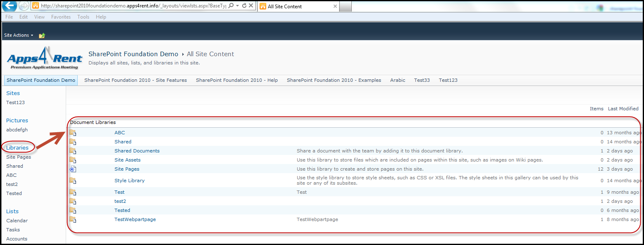Click the Last Modified column header
The width and height of the screenshot is (644, 245).
pos(623,109)
